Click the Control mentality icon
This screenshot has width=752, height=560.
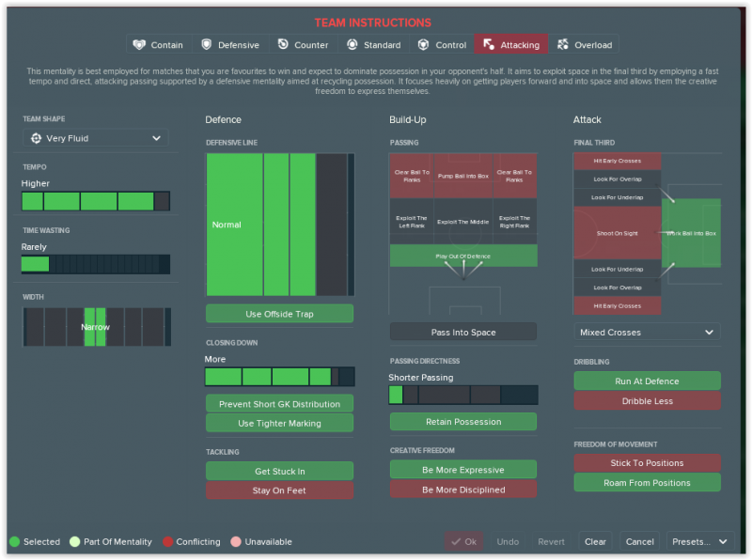[424, 45]
